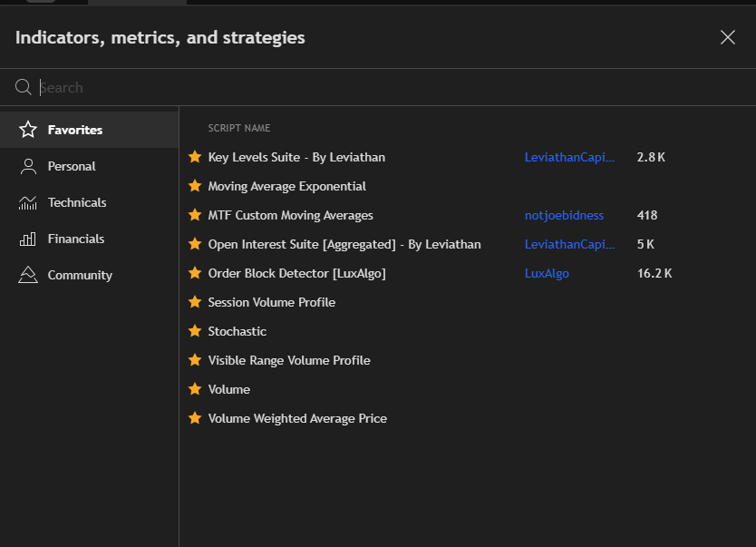Close the indicators dialog
This screenshot has width=756, height=547.
click(728, 37)
